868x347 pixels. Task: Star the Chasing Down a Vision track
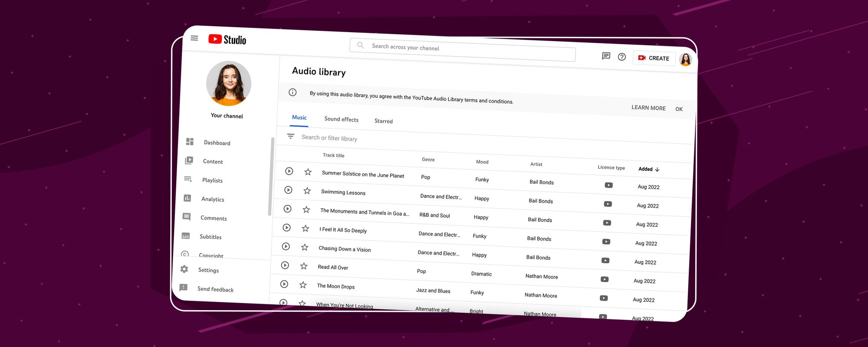304,247
